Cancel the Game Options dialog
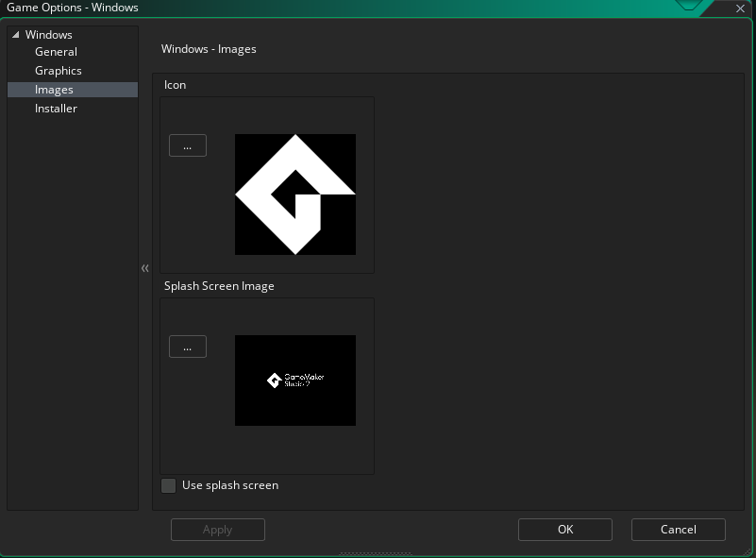Screen dimensions: 756x558 pyautogui.click(x=678, y=530)
